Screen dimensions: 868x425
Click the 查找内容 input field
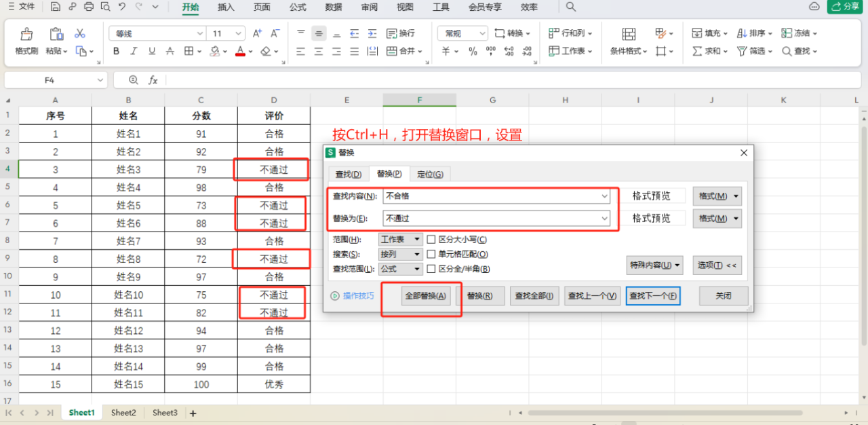(496, 196)
